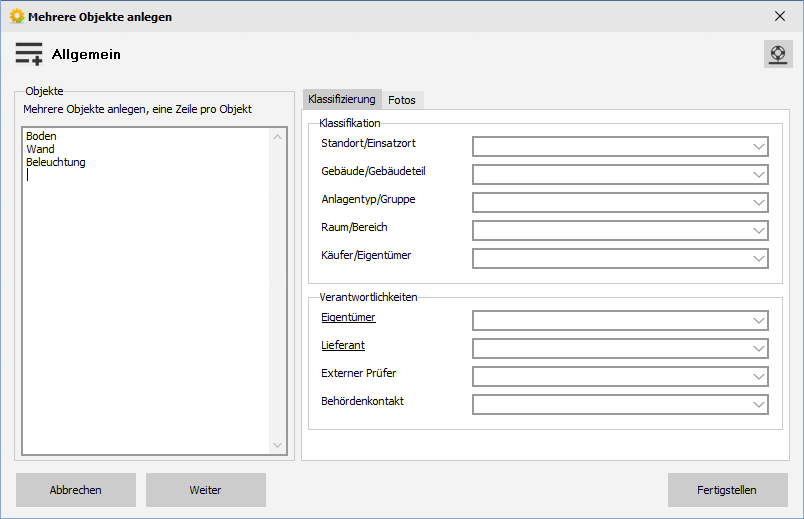Open the Eigentümer responsibility dropdown
804x519 pixels.
[x=620, y=321]
